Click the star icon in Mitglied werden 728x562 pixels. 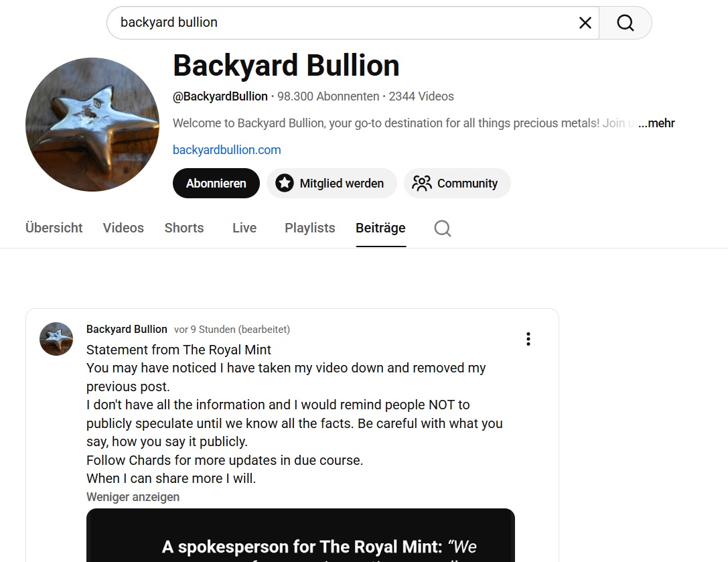coord(284,184)
